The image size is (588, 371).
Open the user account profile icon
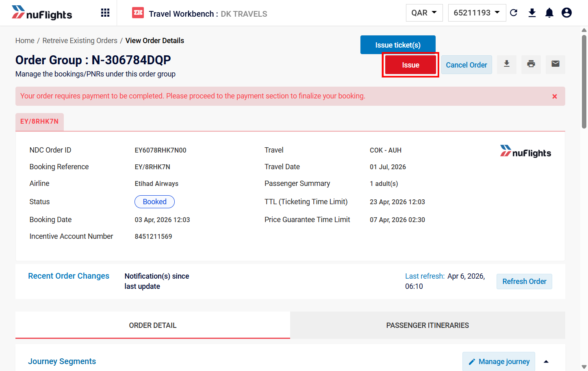[x=566, y=13]
